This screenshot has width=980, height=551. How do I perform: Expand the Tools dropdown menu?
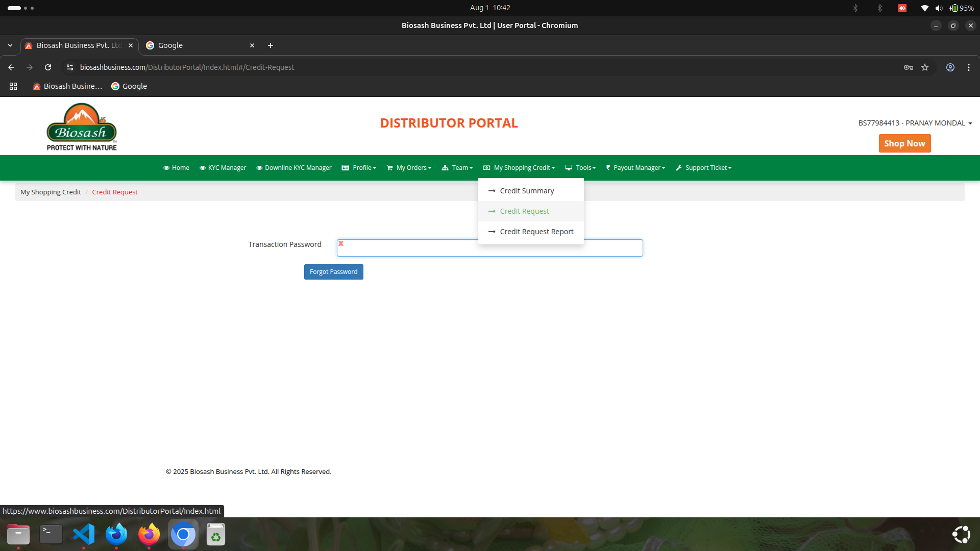[x=580, y=168]
